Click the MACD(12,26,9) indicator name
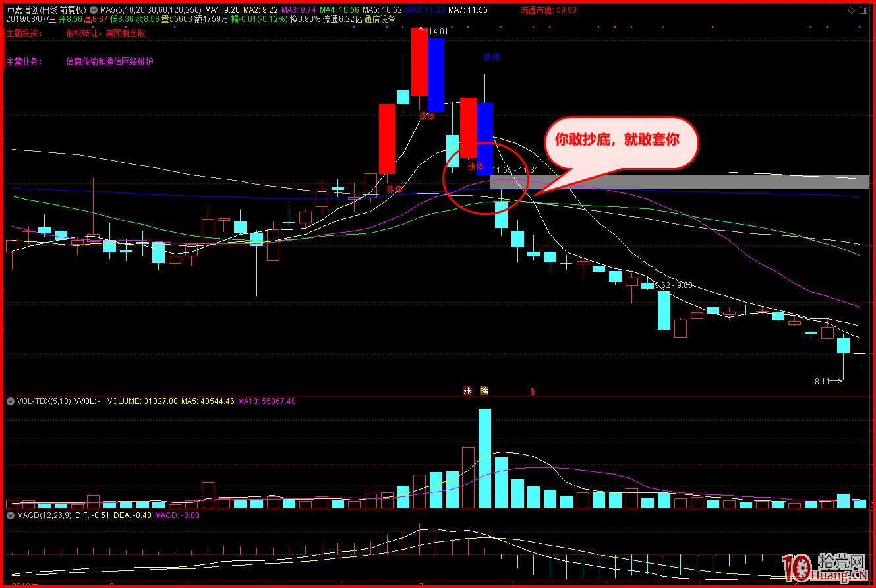The height and width of the screenshot is (588, 876). [44, 515]
